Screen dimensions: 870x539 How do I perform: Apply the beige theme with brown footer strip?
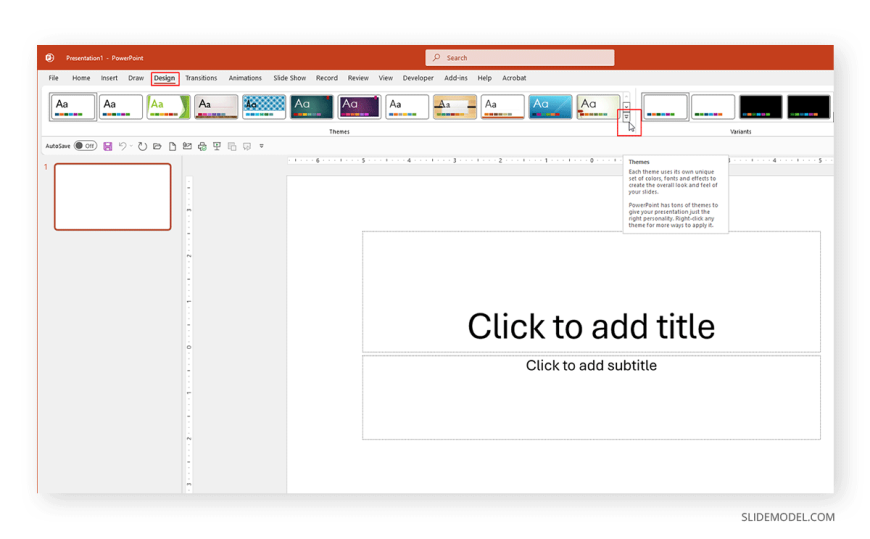[x=216, y=107]
